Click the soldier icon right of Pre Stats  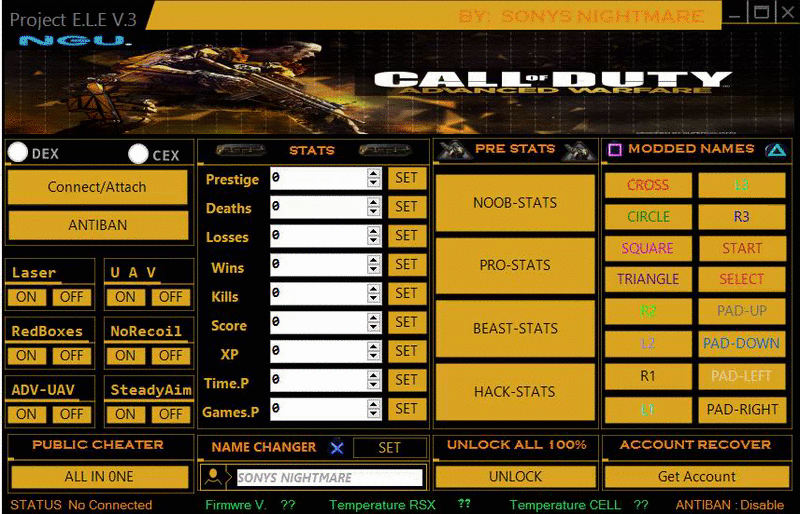[578, 151]
